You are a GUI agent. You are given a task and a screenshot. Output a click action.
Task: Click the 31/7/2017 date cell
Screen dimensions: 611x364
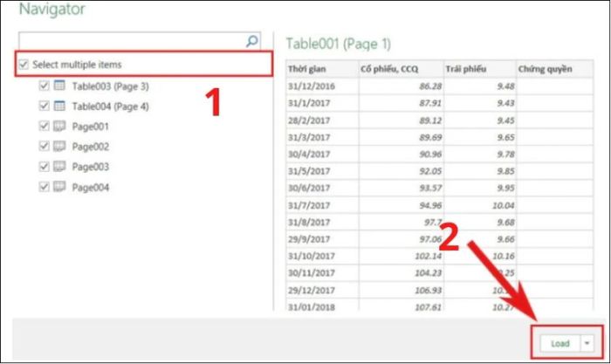[322, 205]
